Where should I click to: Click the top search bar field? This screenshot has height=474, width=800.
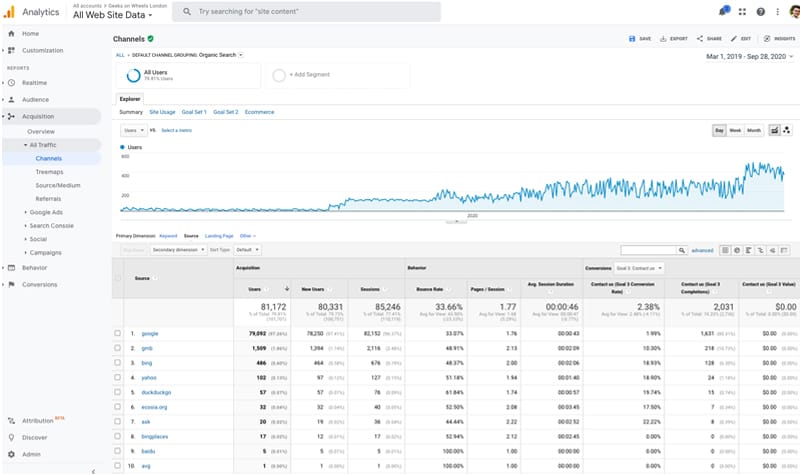pyautogui.click(x=300, y=12)
